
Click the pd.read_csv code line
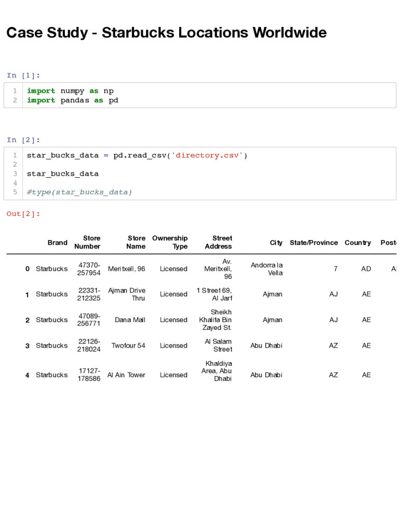coord(137,155)
